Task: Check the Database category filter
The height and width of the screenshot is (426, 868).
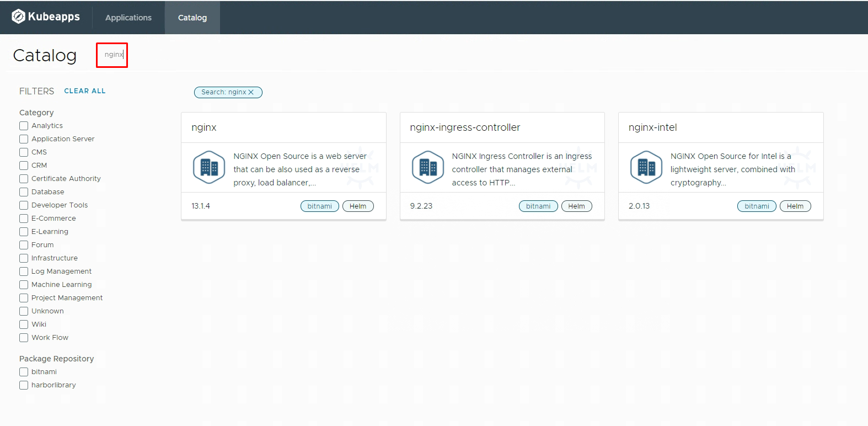Action: pyautogui.click(x=24, y=192)
